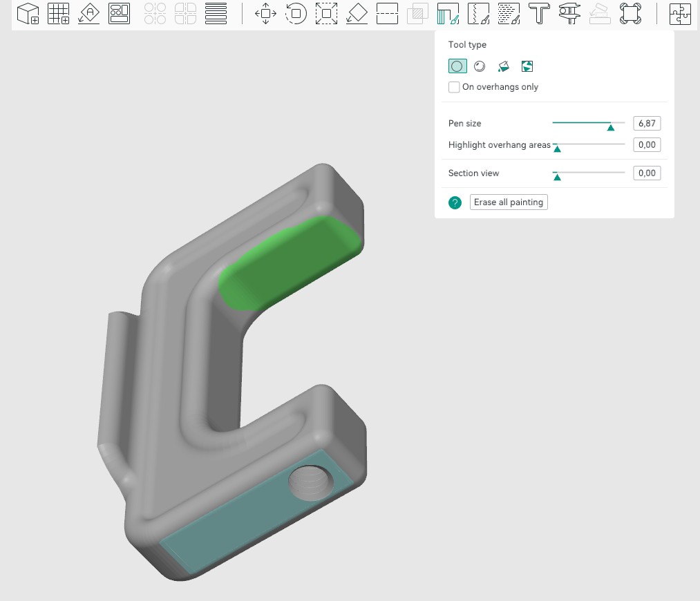Enable On overhangs only checkbox
Image resolution: width=700 pixels, height=601 pixels.
tap(454, 87)
